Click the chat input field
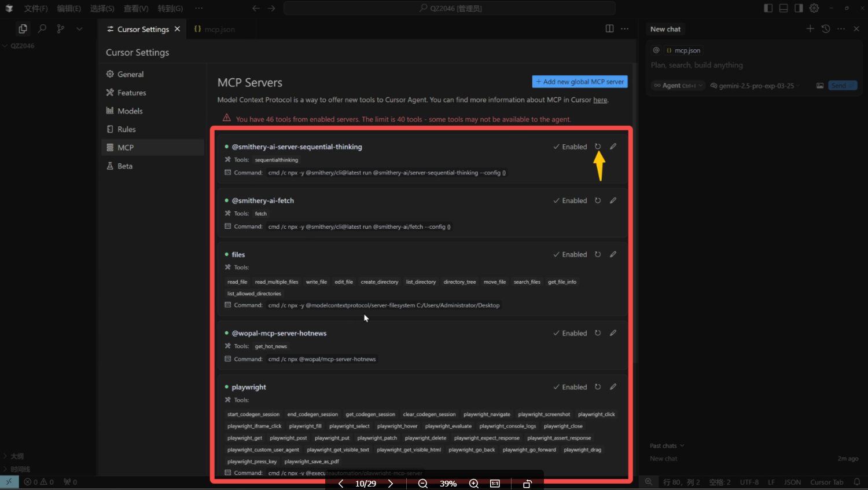The image size is (868, 490). coord(752,65)
